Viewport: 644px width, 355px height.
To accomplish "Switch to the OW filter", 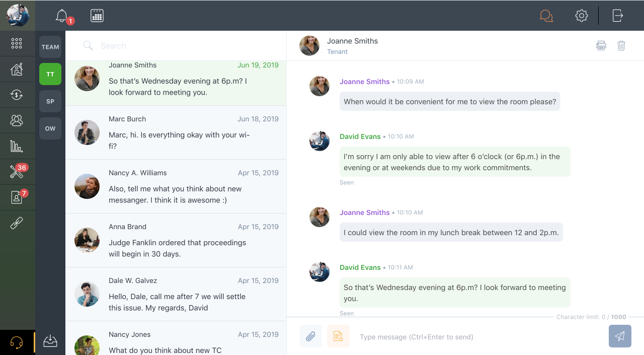I will click(x=50, y=128).
